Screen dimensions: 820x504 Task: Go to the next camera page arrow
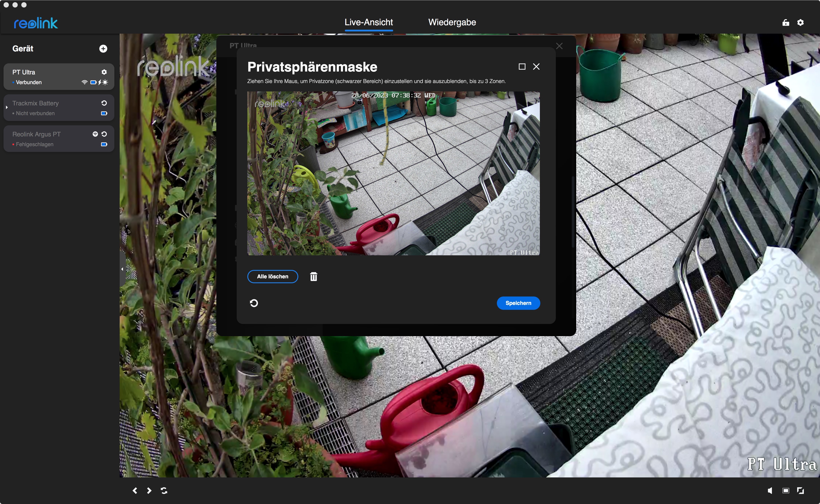(149, 490)
